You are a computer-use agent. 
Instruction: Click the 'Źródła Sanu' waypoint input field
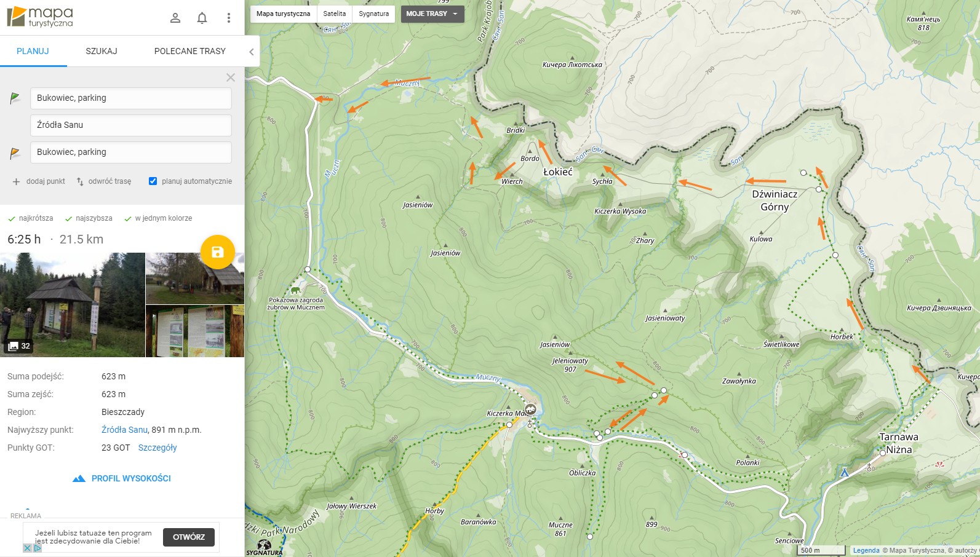click(x=130, y=125)
